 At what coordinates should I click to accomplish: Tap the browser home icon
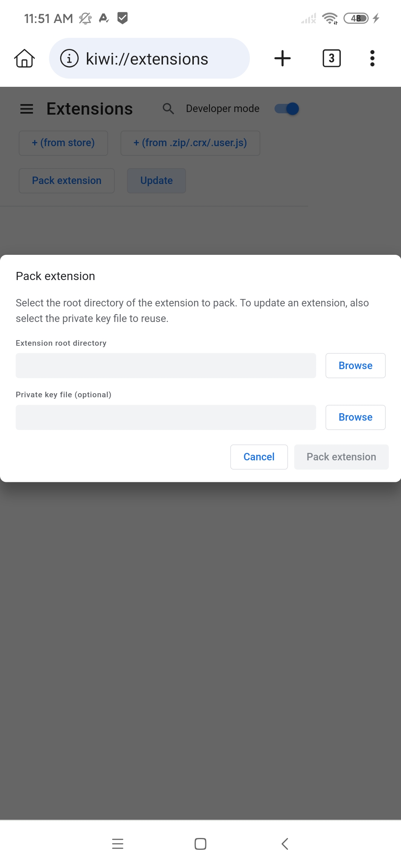click(x=25, y=58)
